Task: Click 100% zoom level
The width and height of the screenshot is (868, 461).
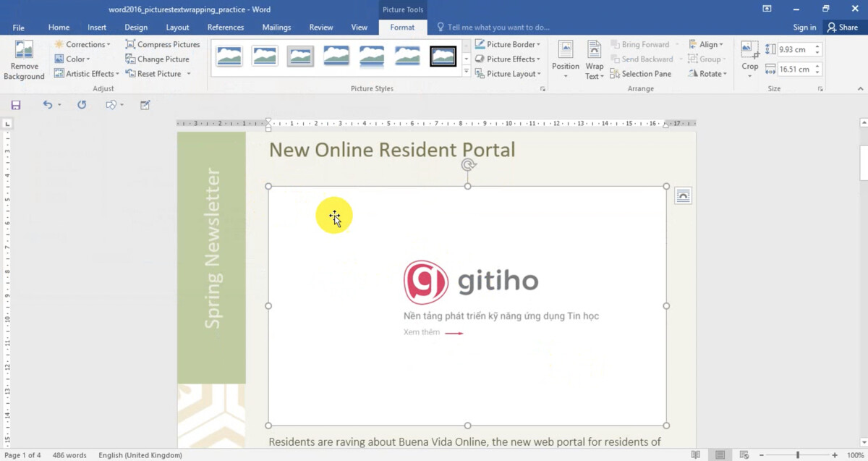Action: coord(855,455)
